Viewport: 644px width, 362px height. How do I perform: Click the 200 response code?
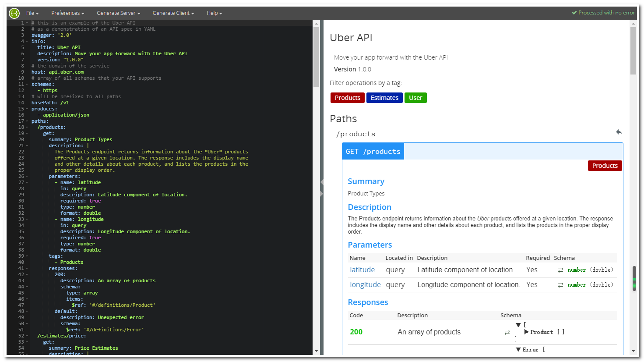click(356, 332)
